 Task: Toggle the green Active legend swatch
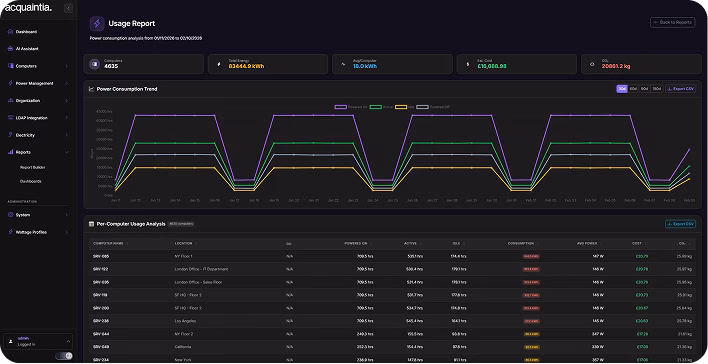[x=376, y=107]
